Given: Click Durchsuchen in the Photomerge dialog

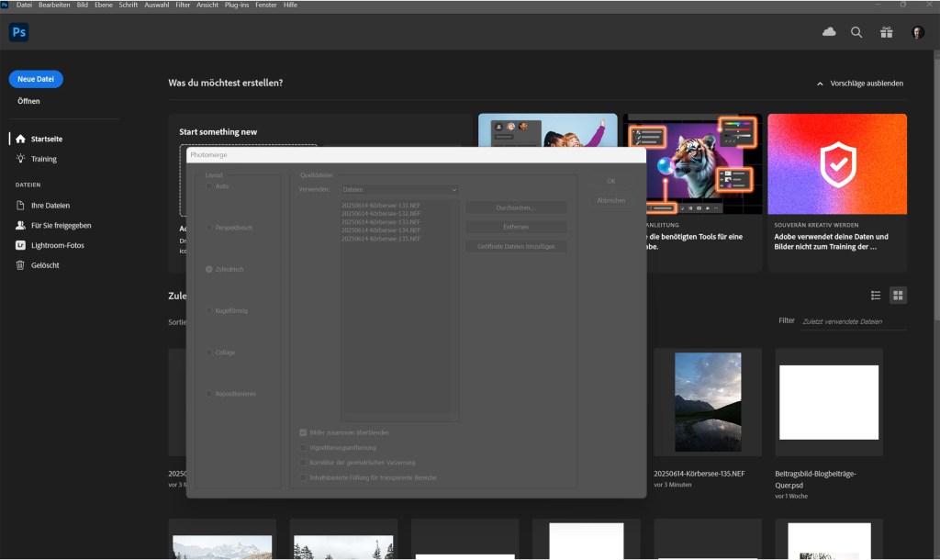Looking at the screenshot, I should tap(515, 206).
